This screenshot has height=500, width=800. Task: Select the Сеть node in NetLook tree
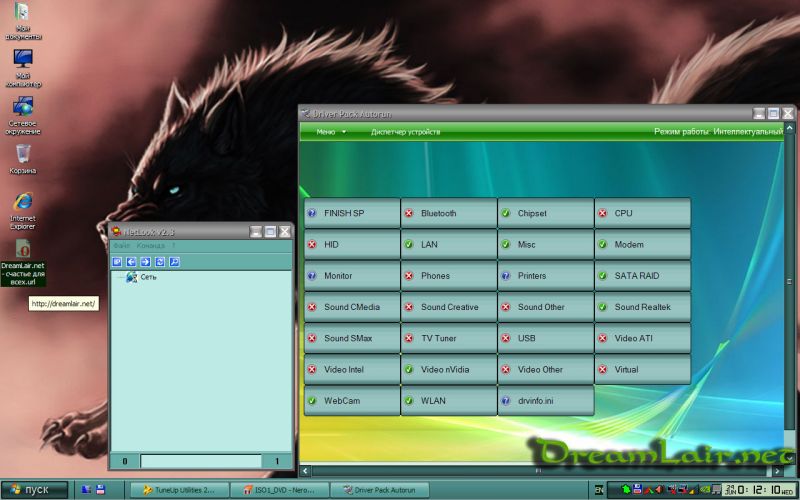pyautogui.click(x=148, y=277)
